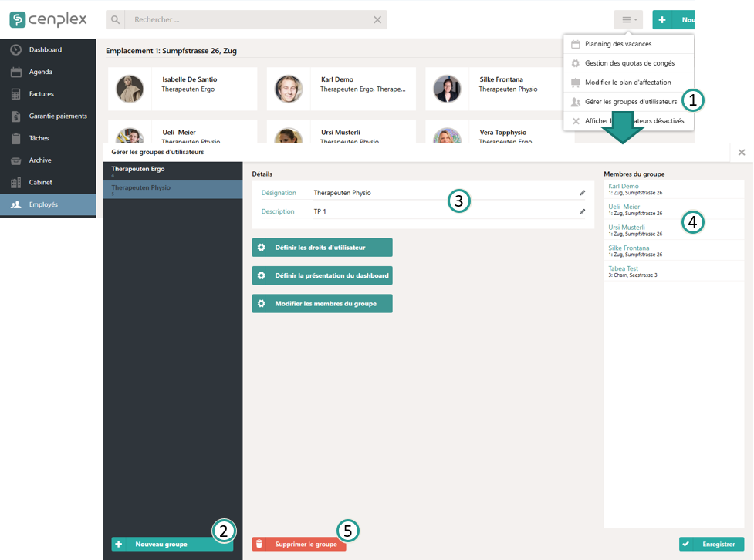Viewport: 754px width, 560px height.
Task: Select Planning des vacances menu entry
Action: click(x=618, y=44)
